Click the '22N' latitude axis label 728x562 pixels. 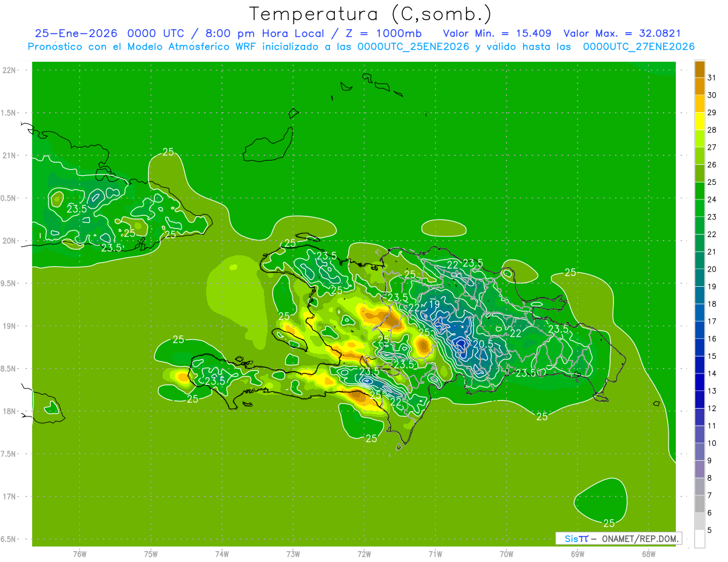click(10, 70)
